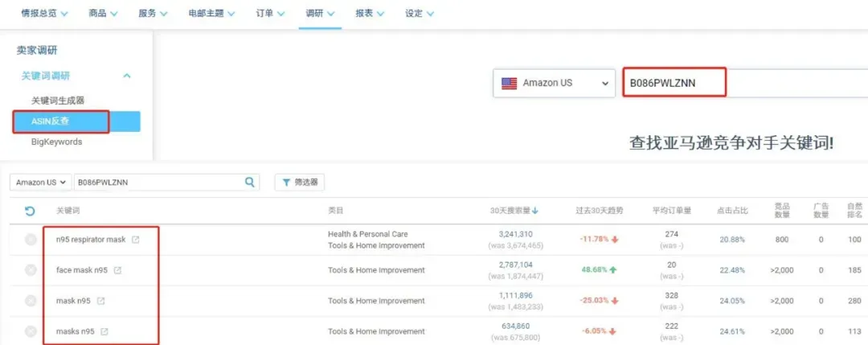The height and width of the screenshot is (345, 868).
Task: Sort by 点击占比 column header
Action: click(733, 211)
